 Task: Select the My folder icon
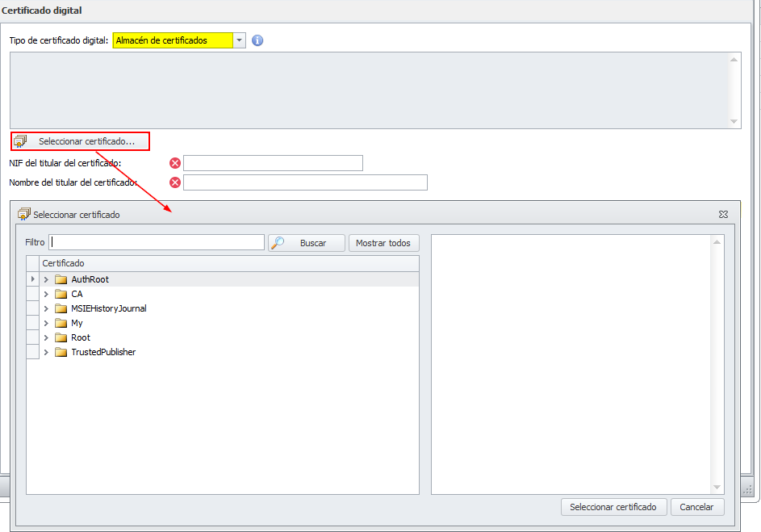tap(61, 323)
